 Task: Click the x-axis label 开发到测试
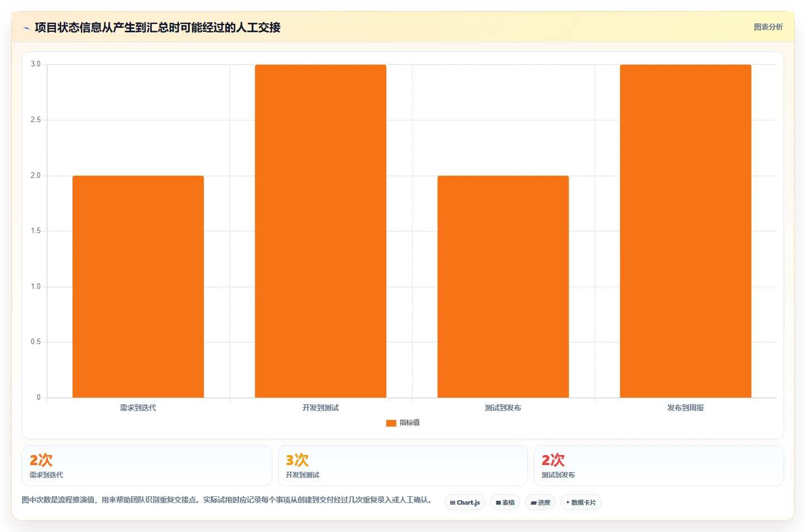tap(320, 408)
